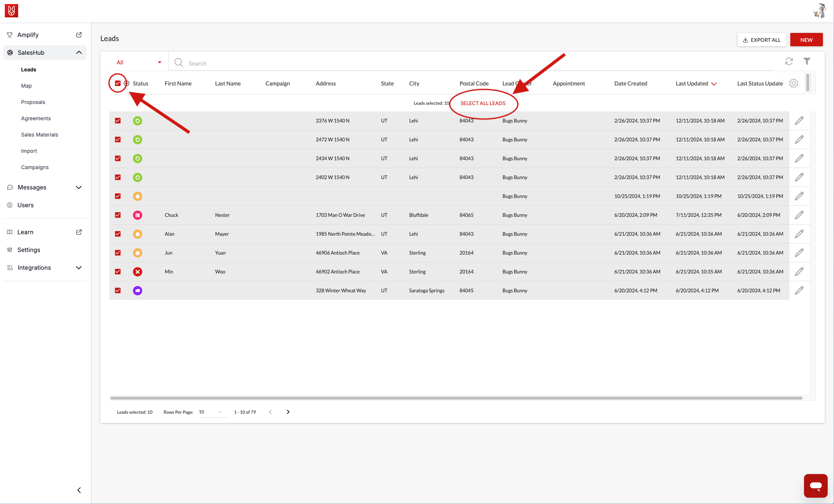Sort by Last Updated column
Screen dimensions: 834x504
coord(696,84)
